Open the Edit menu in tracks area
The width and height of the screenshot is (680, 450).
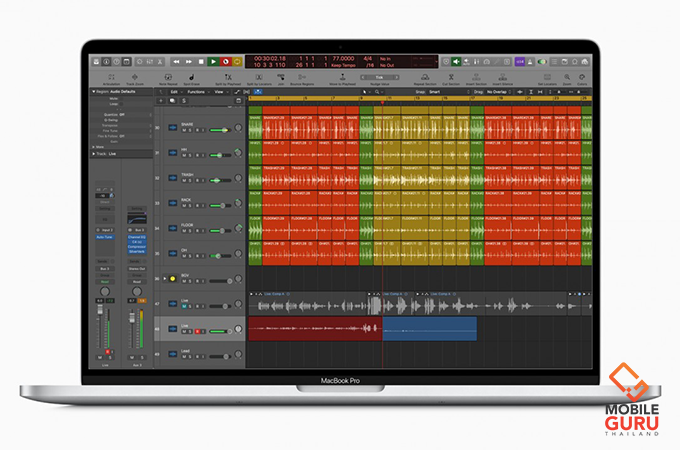(176, 92)
